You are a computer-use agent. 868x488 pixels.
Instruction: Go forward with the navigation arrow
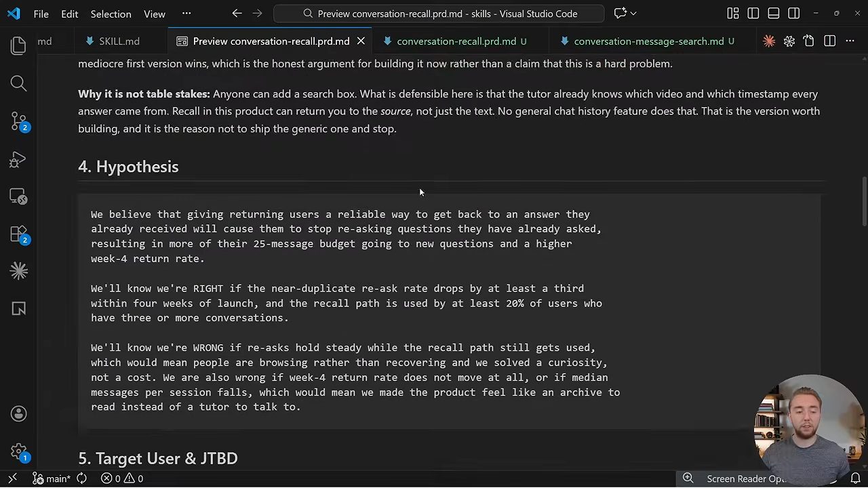pos(257,14)
